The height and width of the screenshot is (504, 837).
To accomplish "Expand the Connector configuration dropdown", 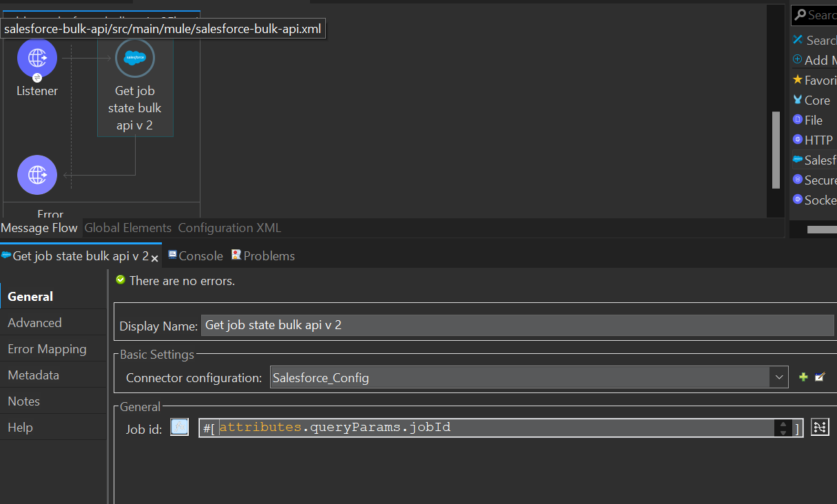I will [x=779, y=377].
